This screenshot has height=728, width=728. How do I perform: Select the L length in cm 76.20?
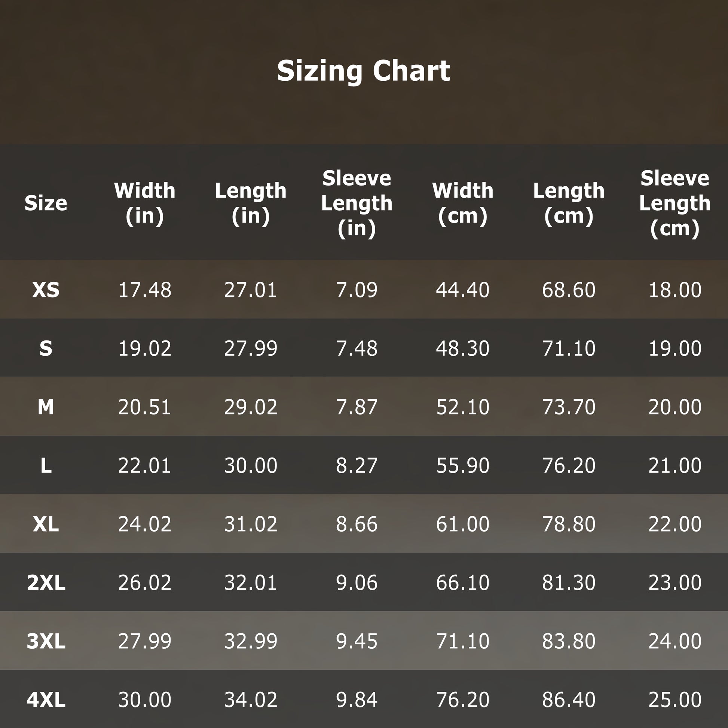pyautogui.click(x=569, y=465)
